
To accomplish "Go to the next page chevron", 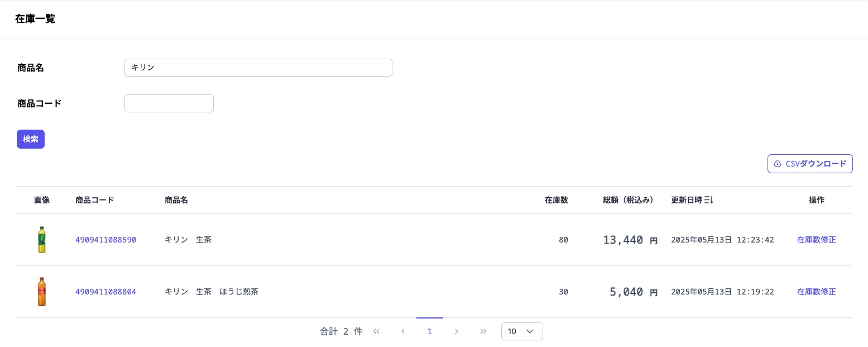I will [457, 331].
